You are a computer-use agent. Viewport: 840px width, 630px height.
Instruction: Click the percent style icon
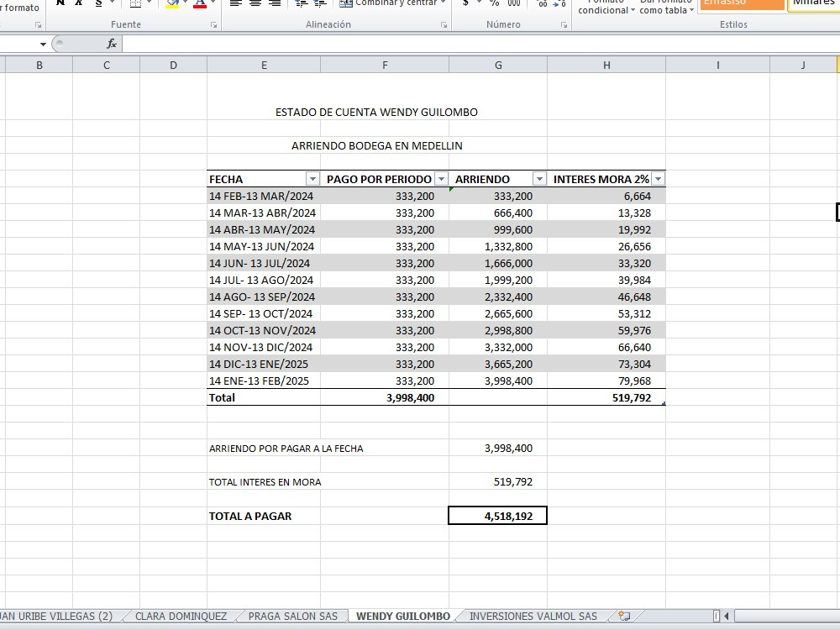(494, 3)
